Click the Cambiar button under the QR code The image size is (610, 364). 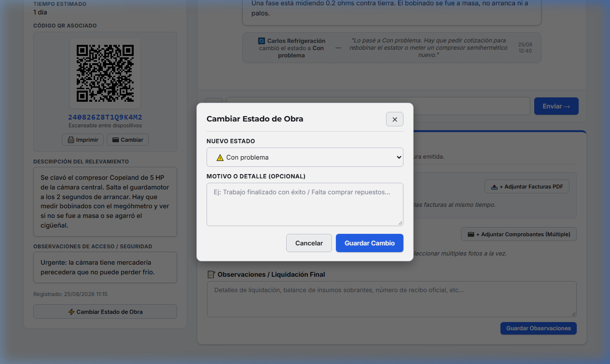click(x=128, y=140)
